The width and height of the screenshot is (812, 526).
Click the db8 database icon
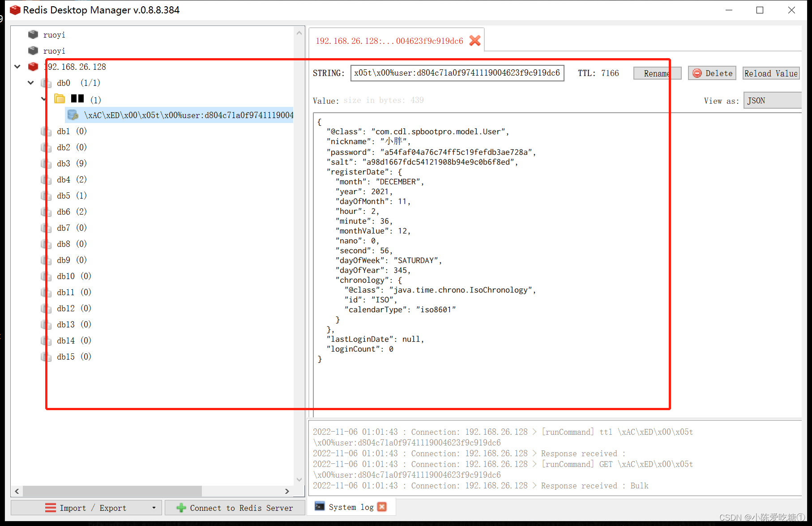click(46, 244)
